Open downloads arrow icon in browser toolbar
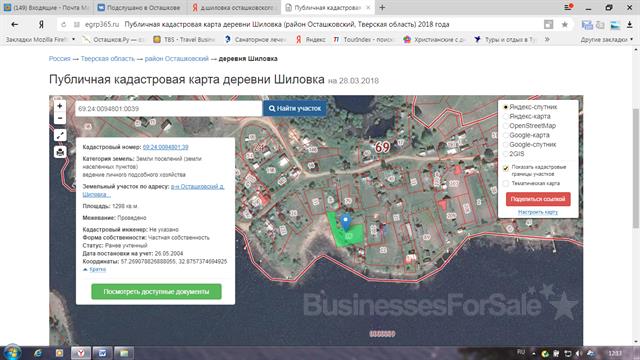The image size is (640, 360). point(630,24)
